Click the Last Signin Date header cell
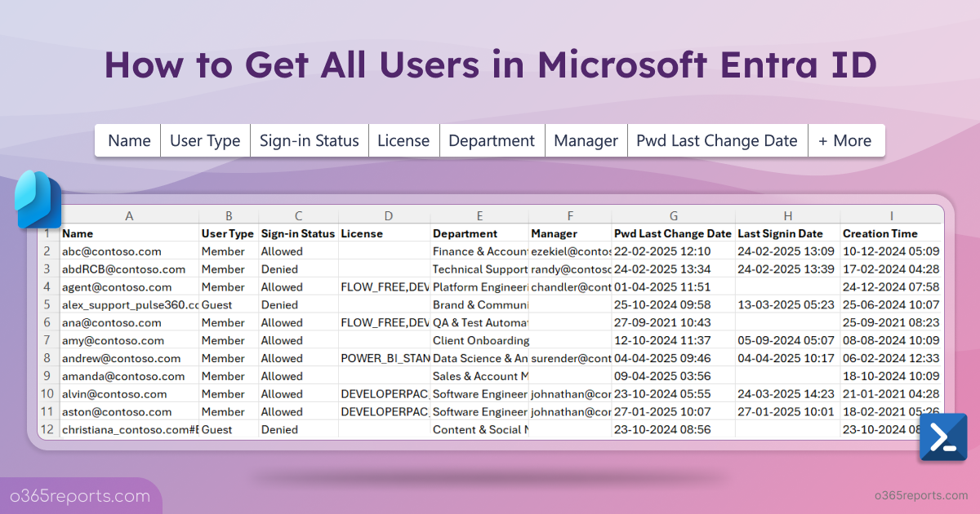The height and width of the screenshot is (514, 980). tap(787, 233)
